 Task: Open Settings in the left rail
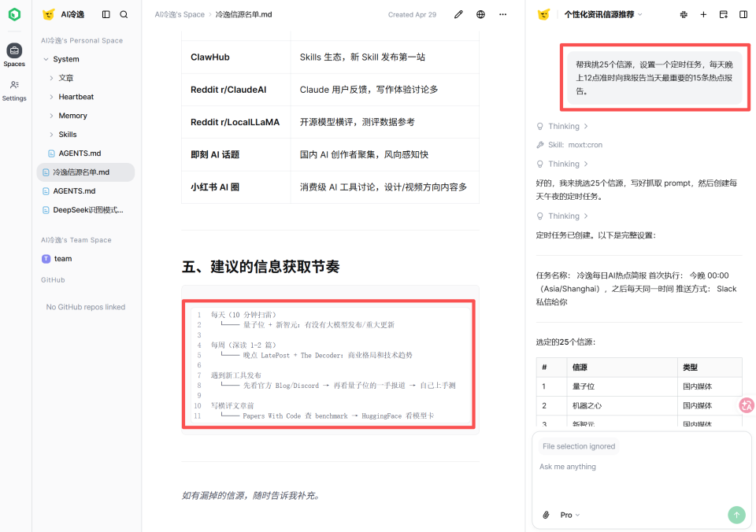click(14, 91)
